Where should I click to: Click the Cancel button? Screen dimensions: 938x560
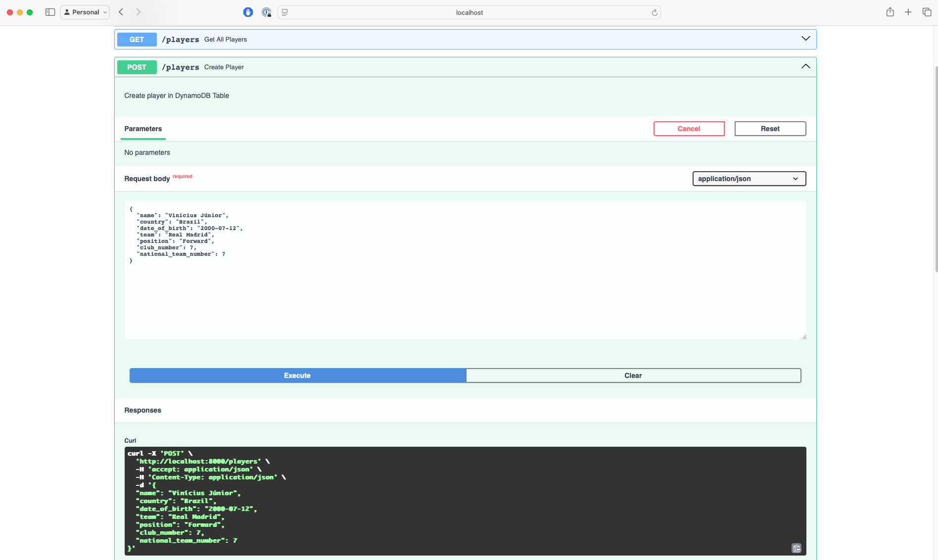[689, 129]
